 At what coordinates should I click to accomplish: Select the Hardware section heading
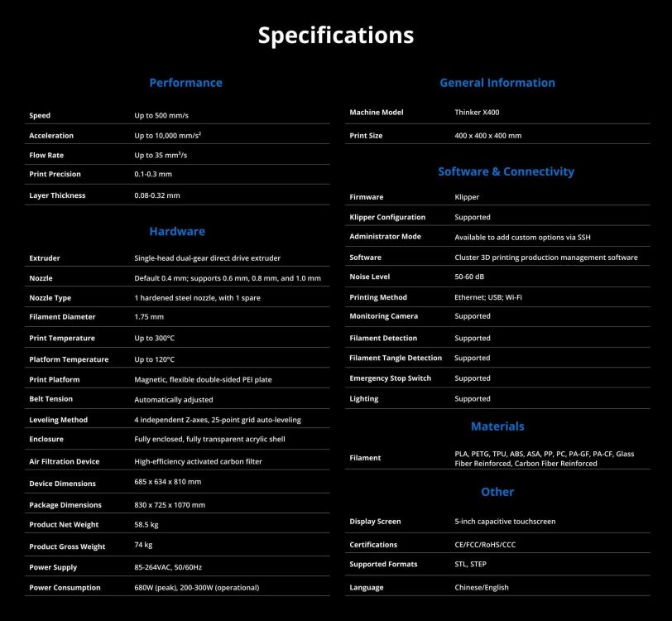pos(177,232)
